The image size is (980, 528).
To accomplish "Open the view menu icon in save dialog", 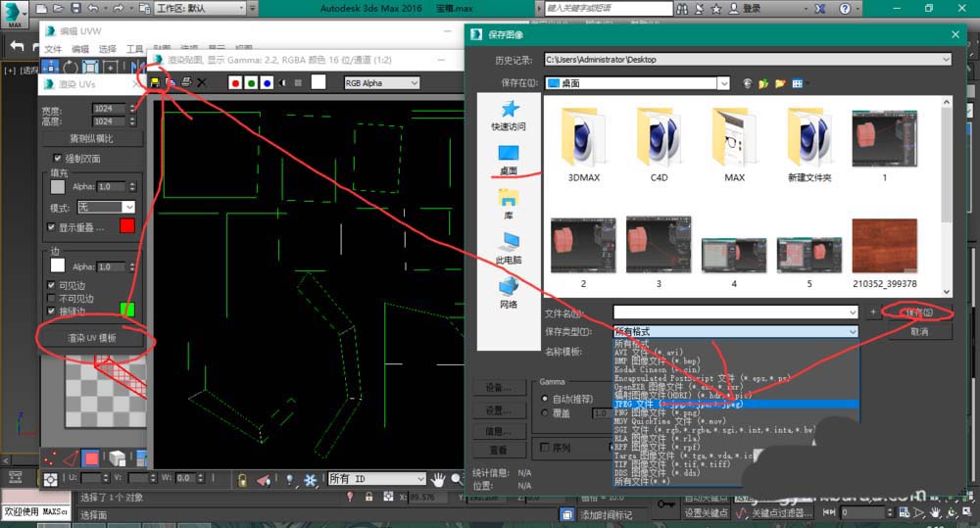I will pyautogui.click(x=798, y=84).
